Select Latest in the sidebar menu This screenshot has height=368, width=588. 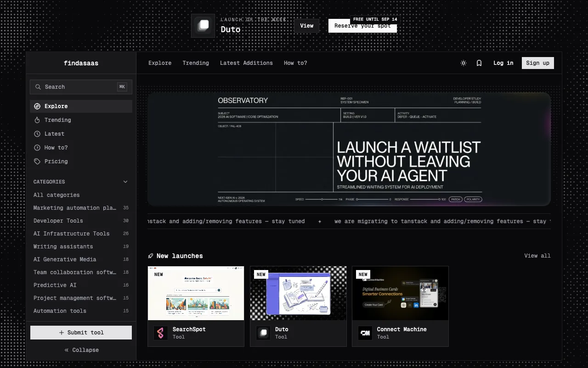81,134
